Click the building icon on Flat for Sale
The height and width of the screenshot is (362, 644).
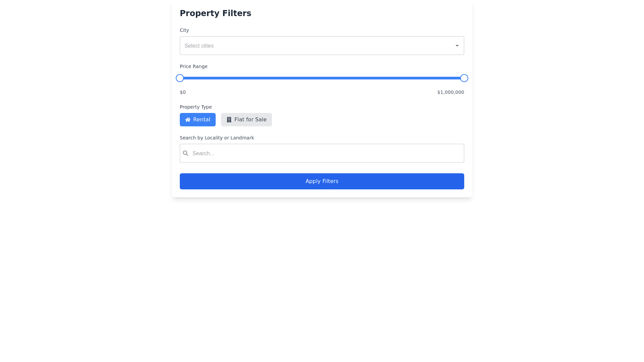click(x=229, y=119)
